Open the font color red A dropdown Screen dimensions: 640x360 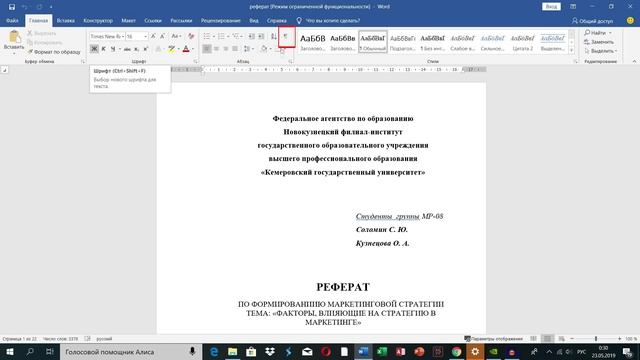point(193,49)
